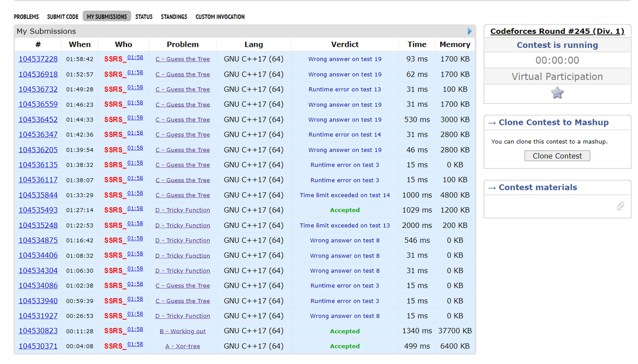638x364 pixels.
Task: Click the Contest is running status text
Action: [557, 45]
